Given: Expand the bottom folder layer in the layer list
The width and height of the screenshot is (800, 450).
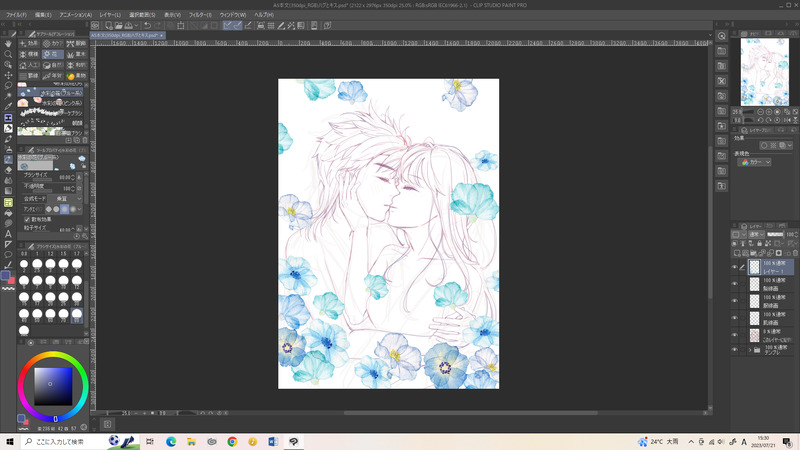Looking at the screenshot, I should coord(748,350).
